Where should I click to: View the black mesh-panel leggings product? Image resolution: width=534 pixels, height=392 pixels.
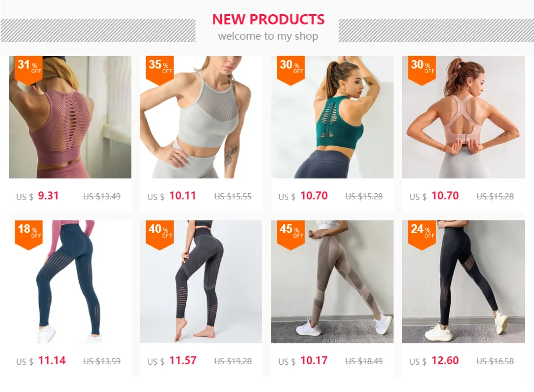464,282
